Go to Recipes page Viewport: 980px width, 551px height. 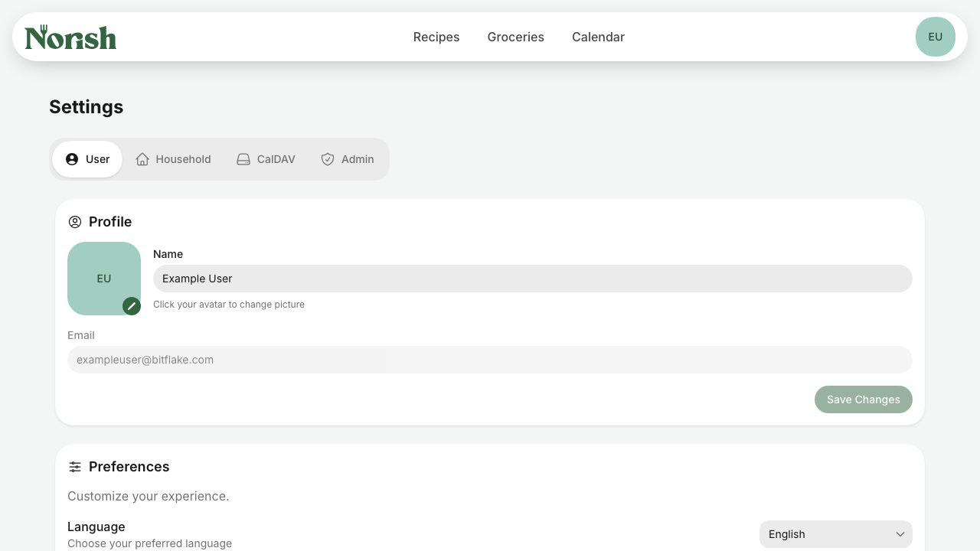click(436, 37)
